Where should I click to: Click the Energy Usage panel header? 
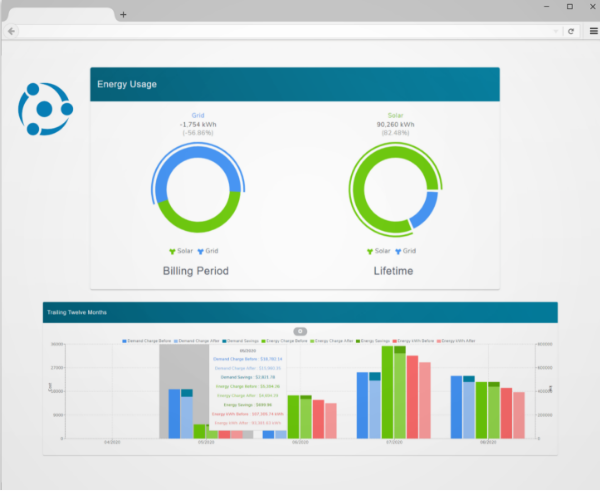295,84
